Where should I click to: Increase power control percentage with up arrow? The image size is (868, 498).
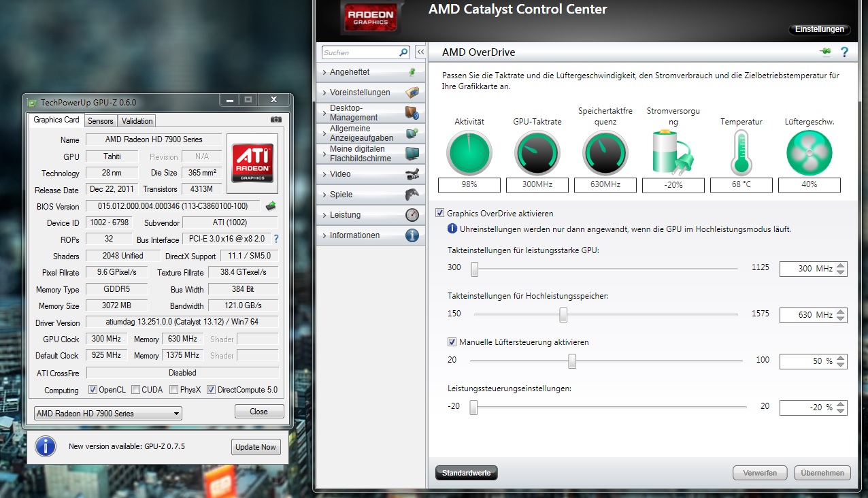pos(841,404)
